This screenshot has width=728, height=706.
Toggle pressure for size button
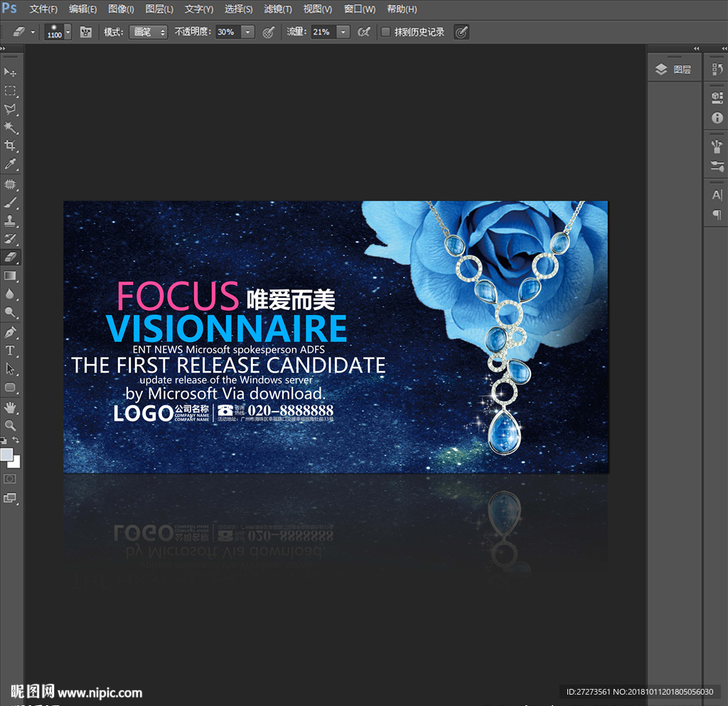(461, 32)
